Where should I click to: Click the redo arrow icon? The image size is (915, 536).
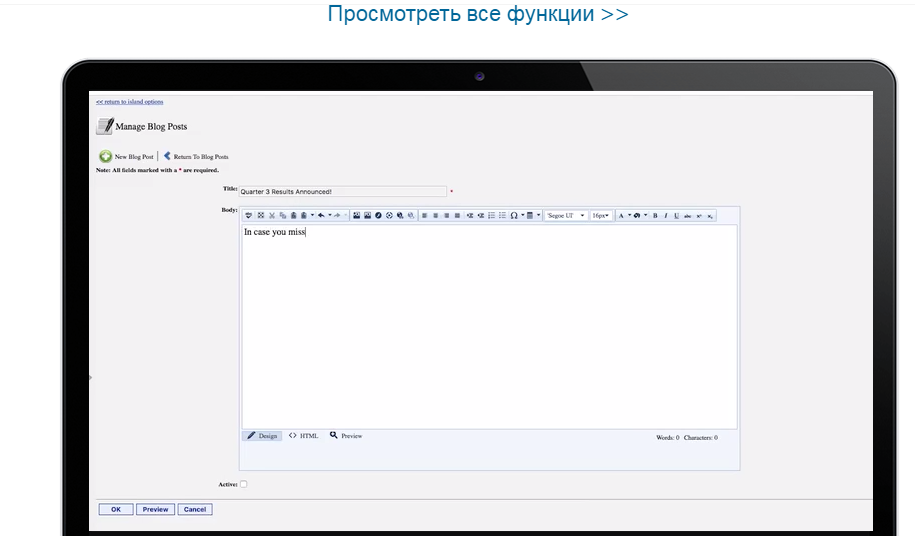(337, 216)
